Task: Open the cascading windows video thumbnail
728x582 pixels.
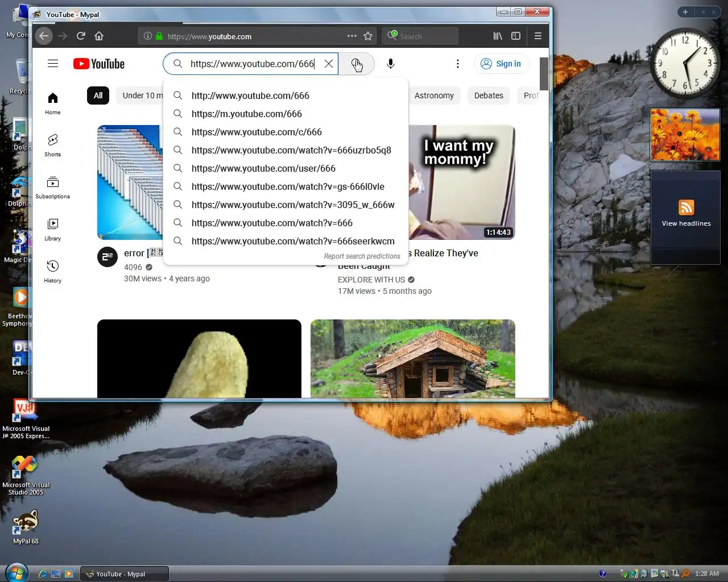Action: click(x=130, y=182)
